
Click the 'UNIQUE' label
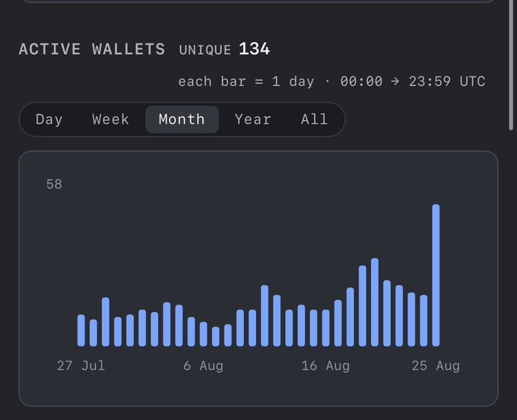tap(205, 50)
